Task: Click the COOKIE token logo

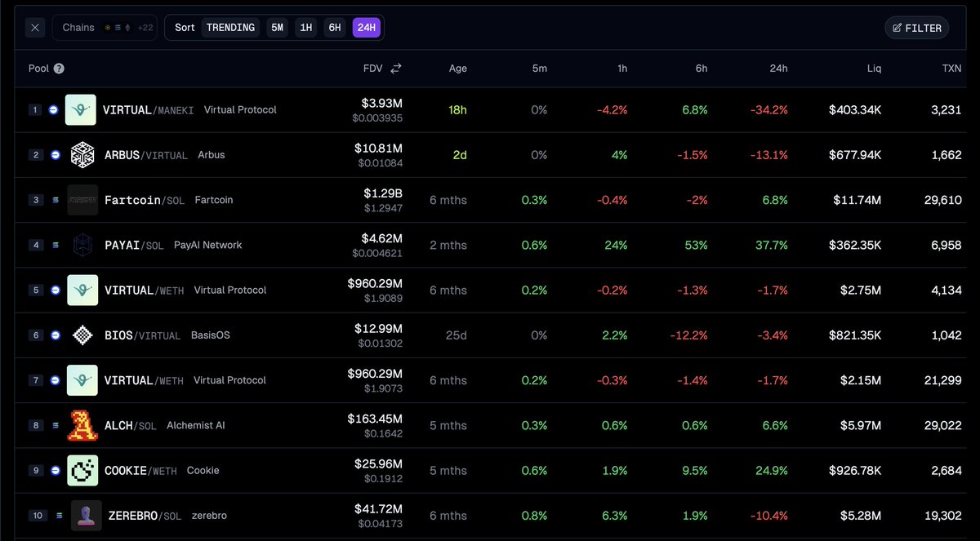Action: pos(82,470)
